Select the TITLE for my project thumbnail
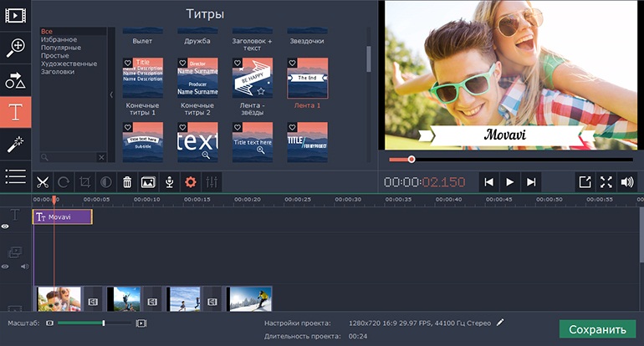 pos(307,142)
